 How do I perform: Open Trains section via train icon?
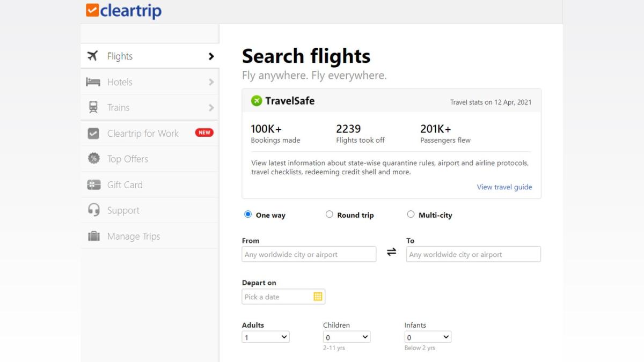click(92, 107)
